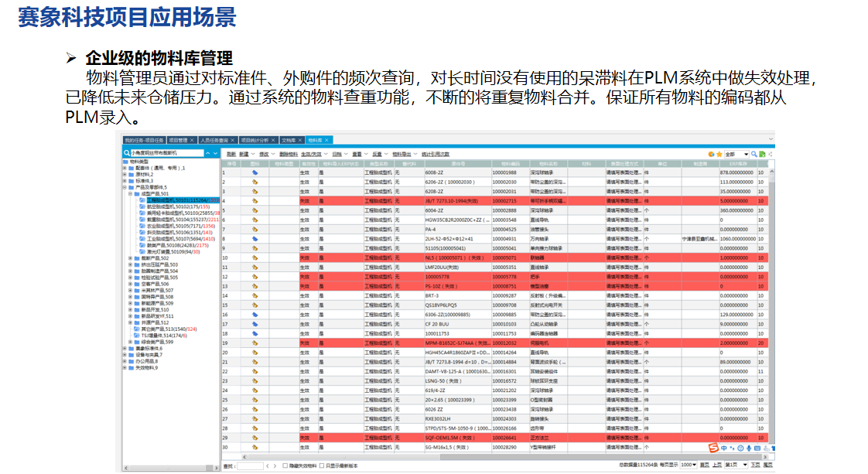
Task: Switch to the 项目统计分析 tab
Action: coord(254,141)
